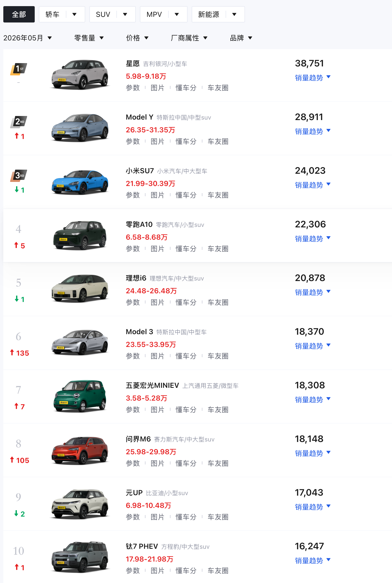The height and width of the screenshot is (583, 392).
Task: Expand the 轿车 dropdown arrow
Action: point(75,14)
